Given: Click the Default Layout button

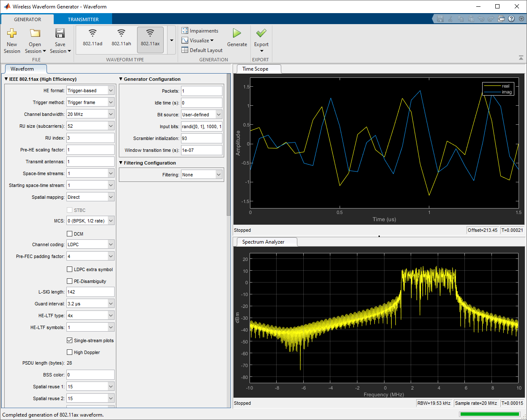Looking at the screenshot, I should (x=202, y=50).
